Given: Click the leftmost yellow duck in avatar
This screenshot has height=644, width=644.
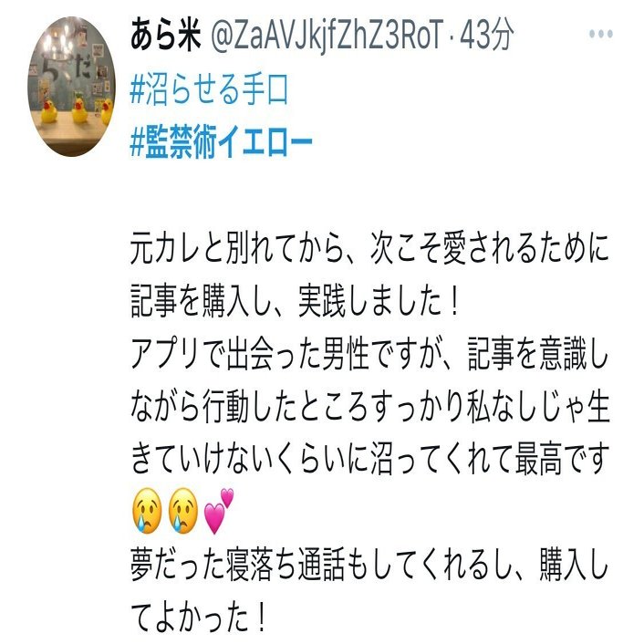Looking at the screenshot, I should tap(49, 111).
